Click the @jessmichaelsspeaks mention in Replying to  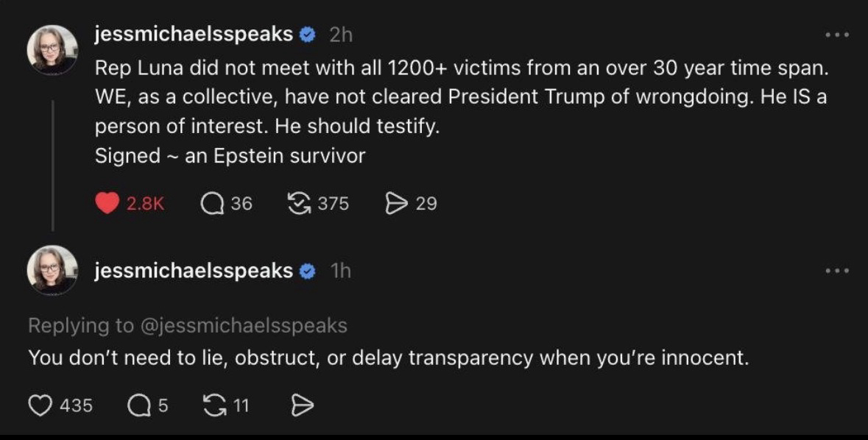click(x=242, y=324)
